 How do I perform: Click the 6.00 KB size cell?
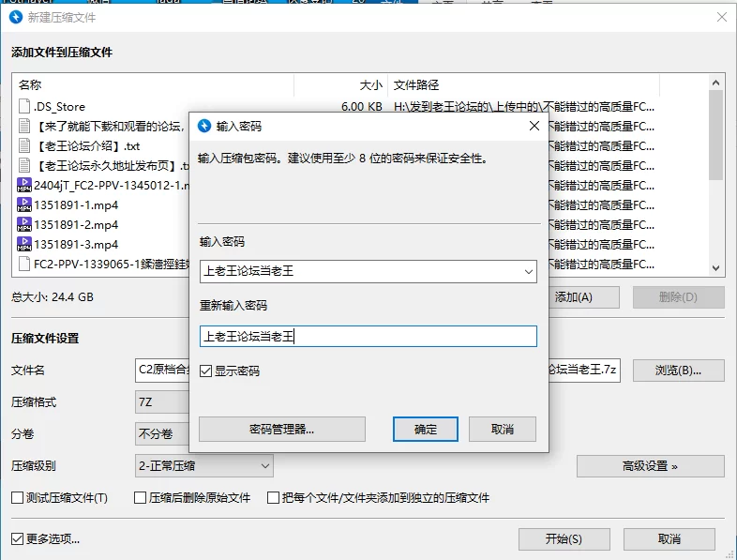coord(361,107)
